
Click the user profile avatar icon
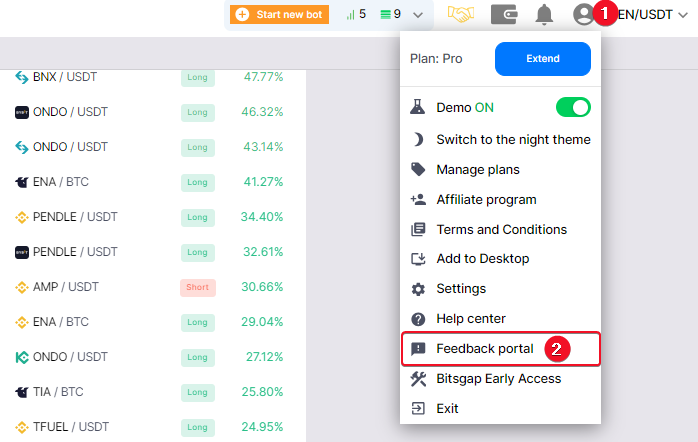pos(583,15)
